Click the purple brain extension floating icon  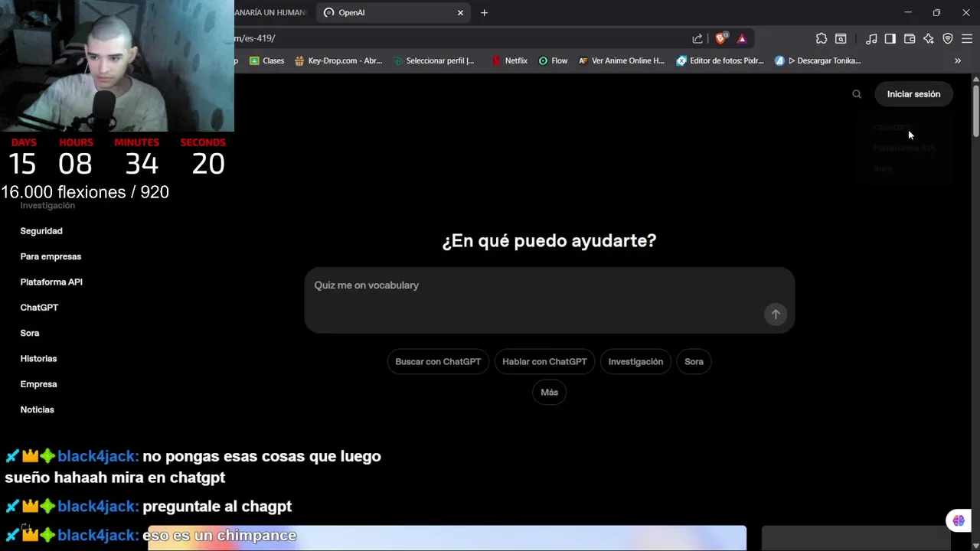point(959,520)
